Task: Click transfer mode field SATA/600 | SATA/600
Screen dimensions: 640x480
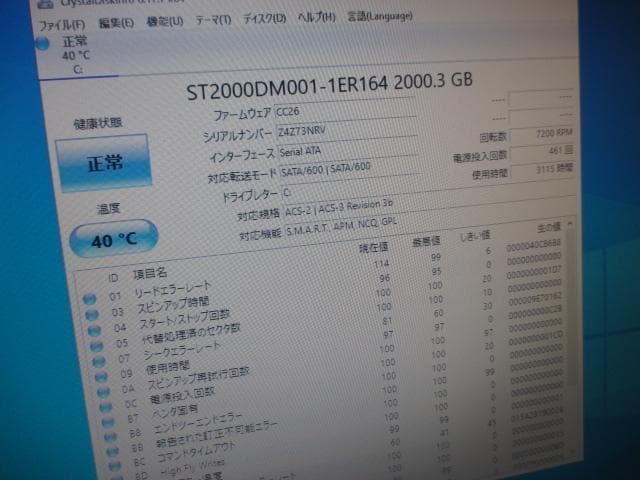Action: pos(350,167)
